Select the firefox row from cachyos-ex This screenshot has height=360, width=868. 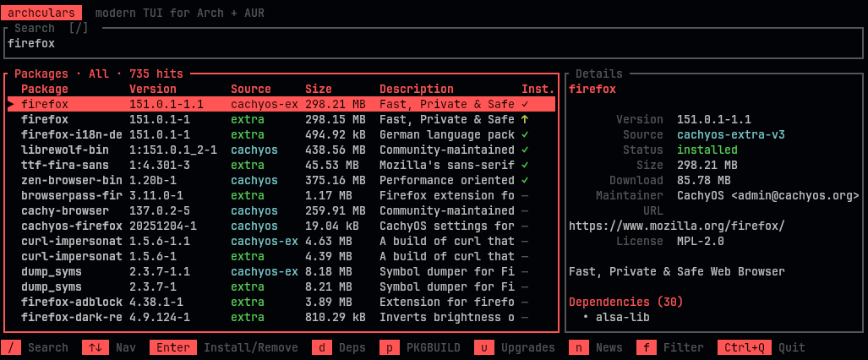coord(281,104)
